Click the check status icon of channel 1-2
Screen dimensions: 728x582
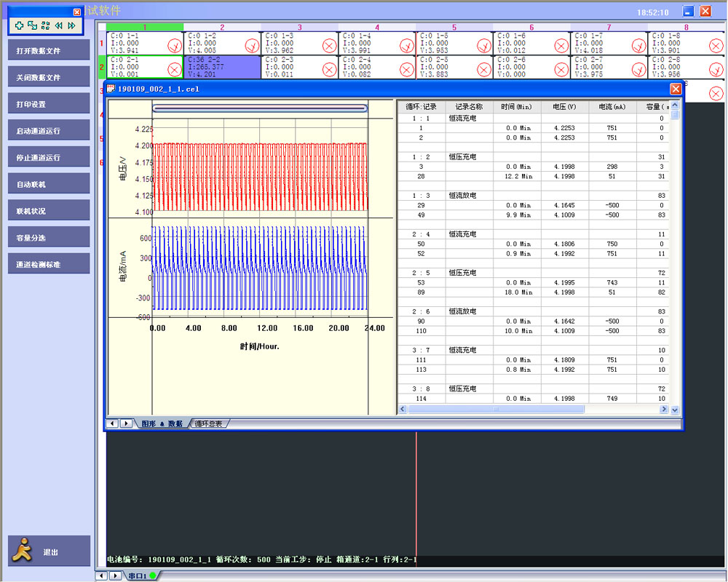252,46
